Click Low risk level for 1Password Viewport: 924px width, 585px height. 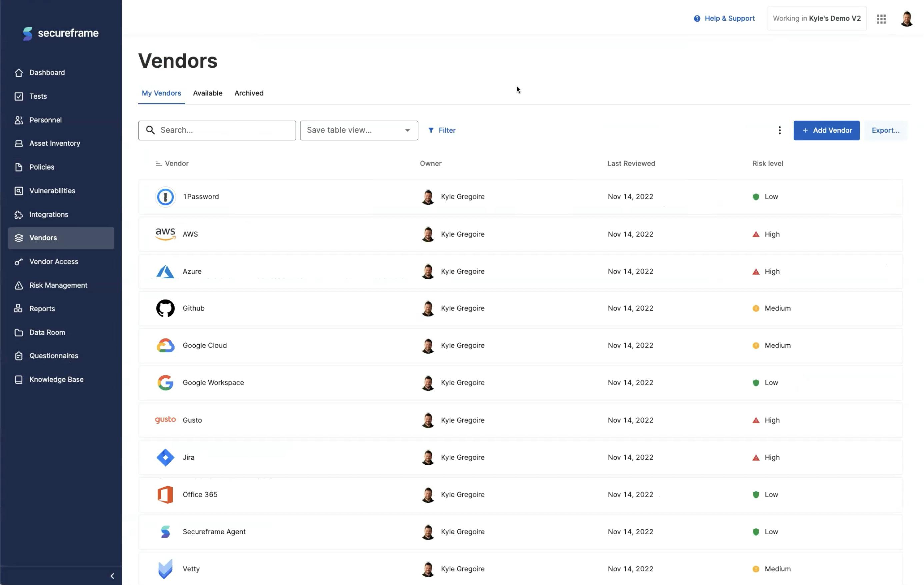click(766, 197)
